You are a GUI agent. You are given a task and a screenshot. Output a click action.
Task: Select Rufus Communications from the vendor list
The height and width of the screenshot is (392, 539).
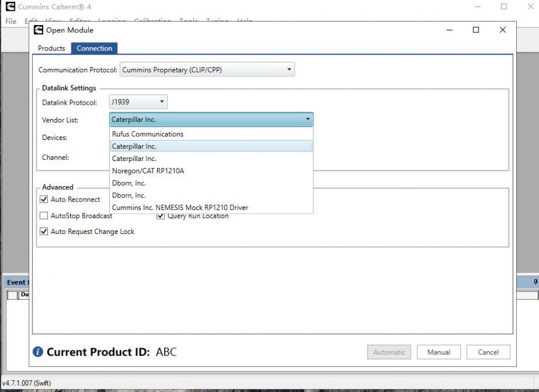[x=147, y=134]
